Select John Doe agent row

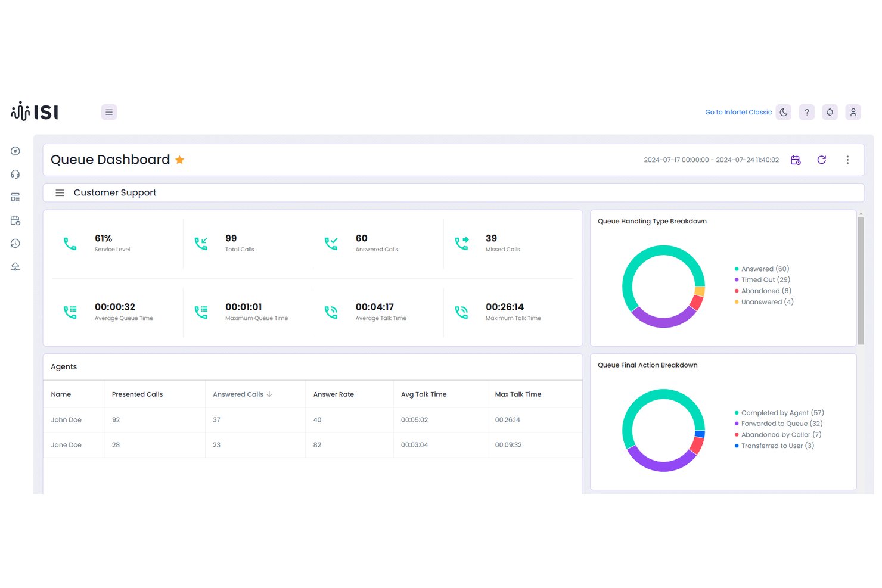pyautogui.click(x=313, y=420)
